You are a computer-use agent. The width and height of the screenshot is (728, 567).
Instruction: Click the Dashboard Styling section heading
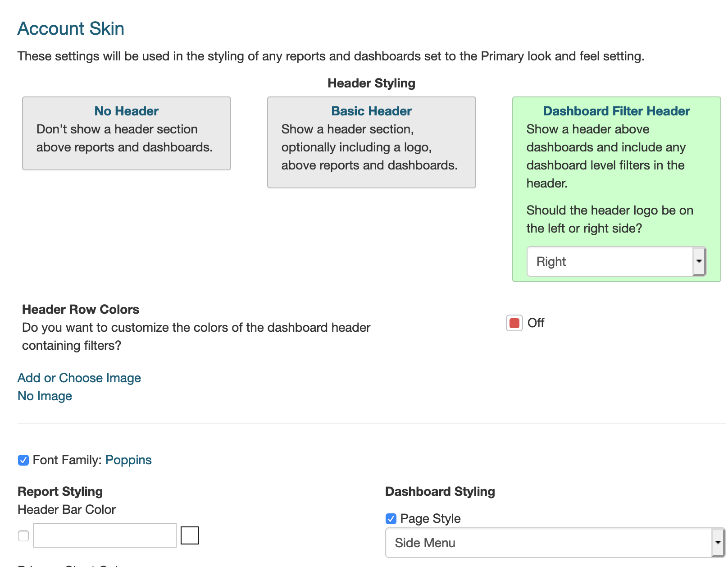click(x=440, y=491)
